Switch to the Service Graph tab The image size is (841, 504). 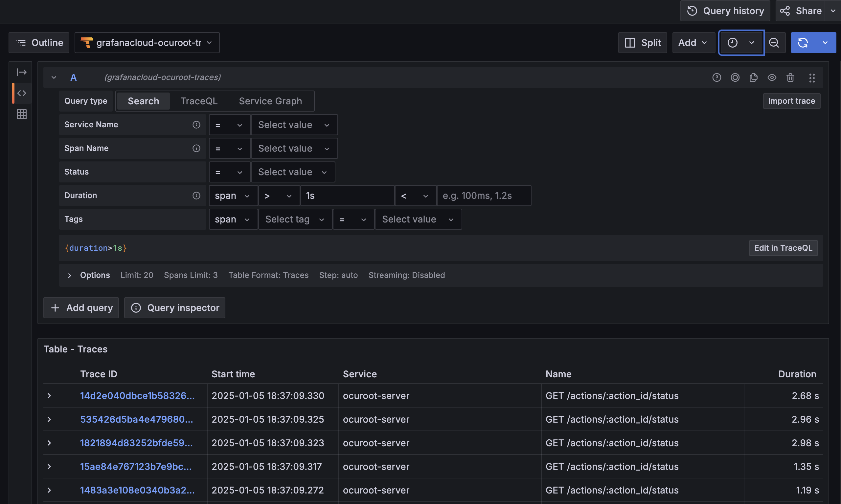[x=270, y=101]
